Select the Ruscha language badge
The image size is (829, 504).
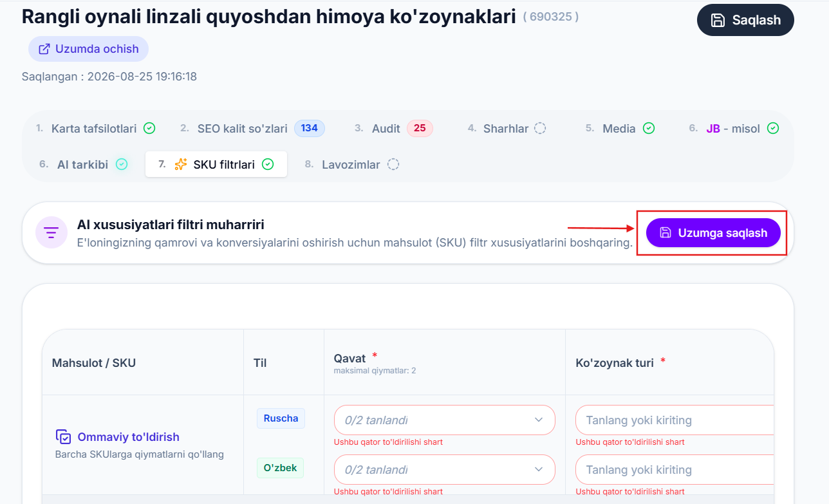(x=281, y=418)
